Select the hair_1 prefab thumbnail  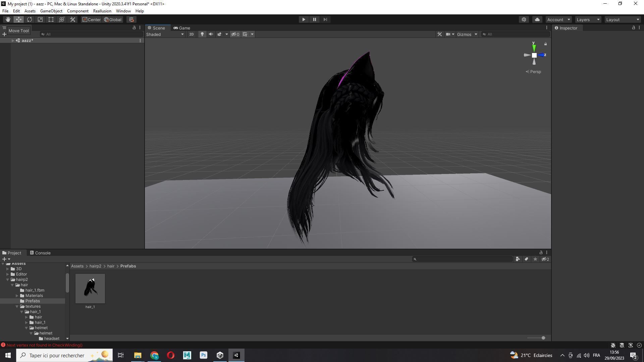click(x=90, y=289)
